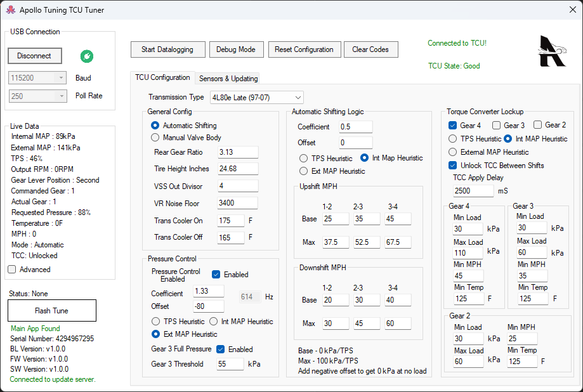Click the 614 Hz frequency field

[250, 297]
